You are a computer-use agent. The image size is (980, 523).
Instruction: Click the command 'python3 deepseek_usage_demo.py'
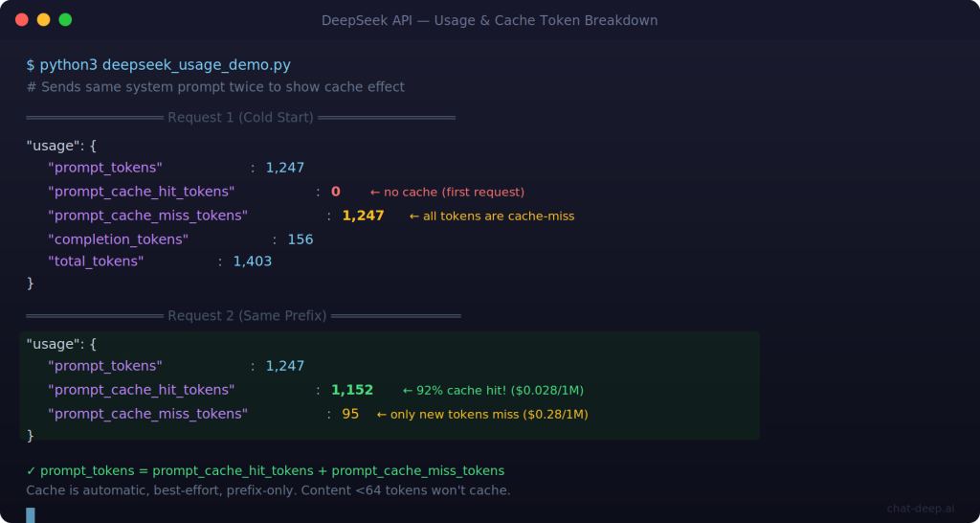click(165, 65)
